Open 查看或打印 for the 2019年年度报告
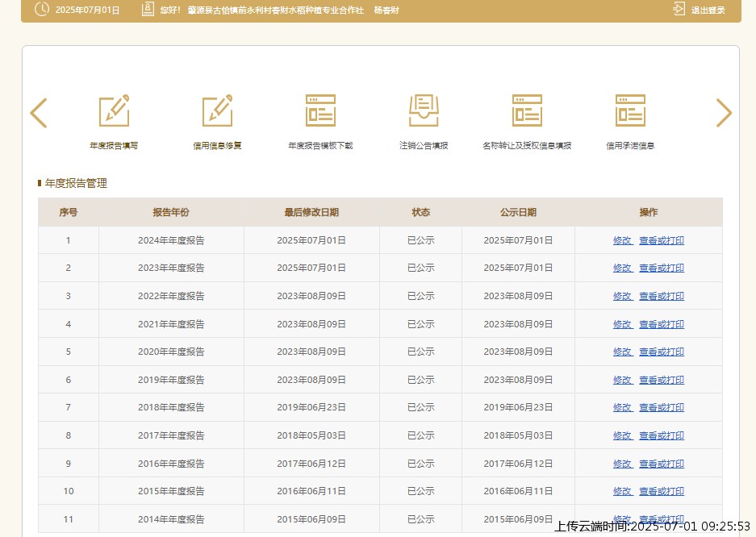This screenshot has height=537, width=756. 662,380
